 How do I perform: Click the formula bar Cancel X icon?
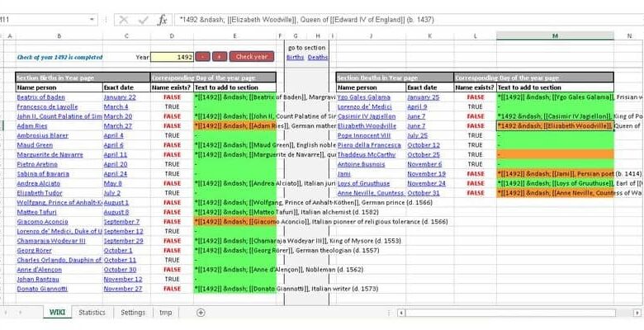[124, 20]
